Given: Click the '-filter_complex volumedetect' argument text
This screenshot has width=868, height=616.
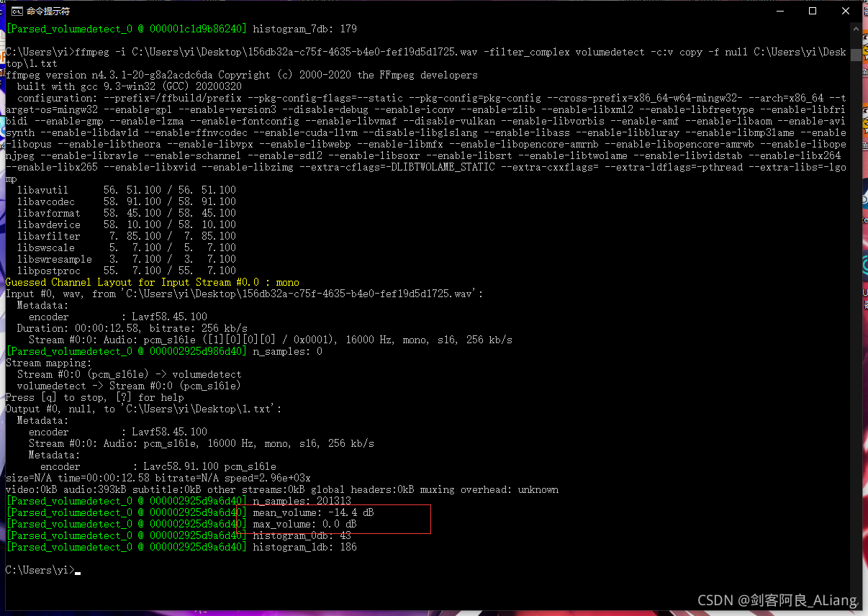Looking at the screenshot, I should click(x=564, y=52).
